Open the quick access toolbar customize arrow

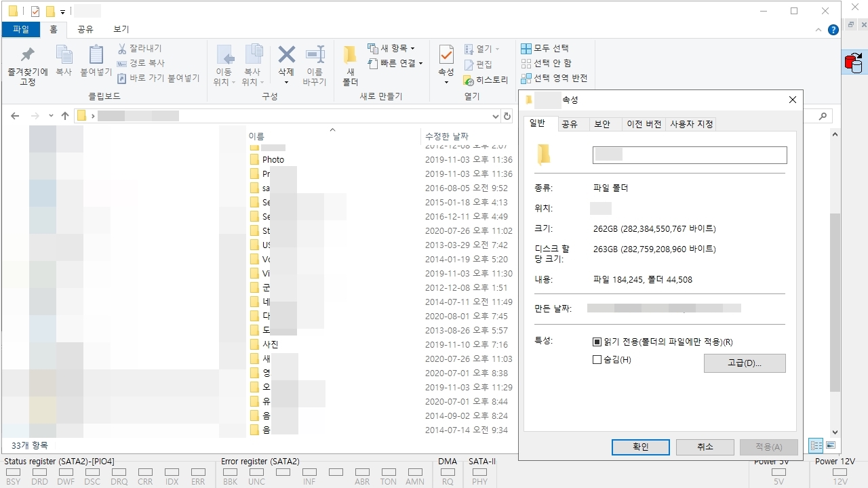pos(63,12)
